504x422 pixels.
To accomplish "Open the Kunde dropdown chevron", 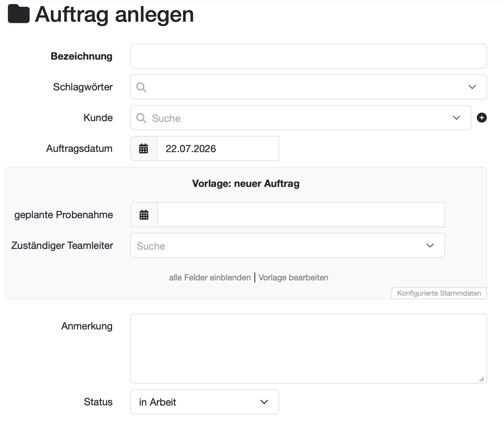I will click(x=456, y=118).
